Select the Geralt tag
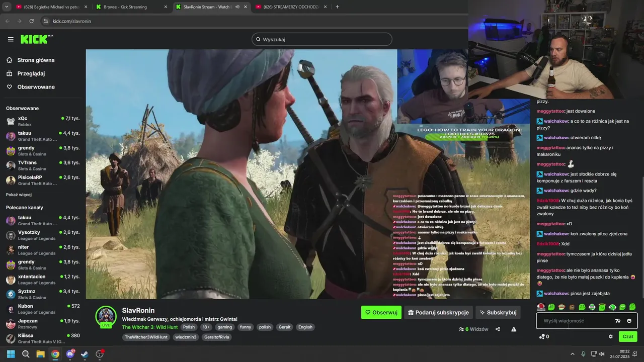This screenshot has height=362, width=644. click(x=285, y=327)
